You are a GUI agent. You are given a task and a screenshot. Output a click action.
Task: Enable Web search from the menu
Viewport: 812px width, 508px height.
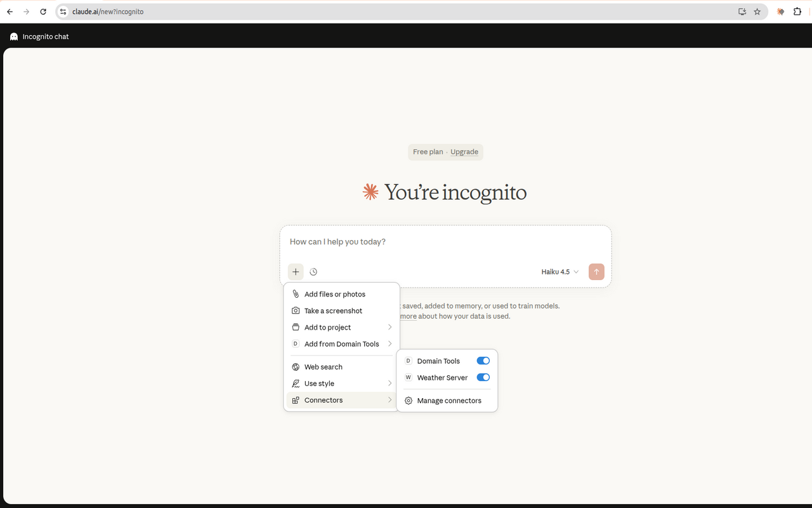click(x=341, y=366)
